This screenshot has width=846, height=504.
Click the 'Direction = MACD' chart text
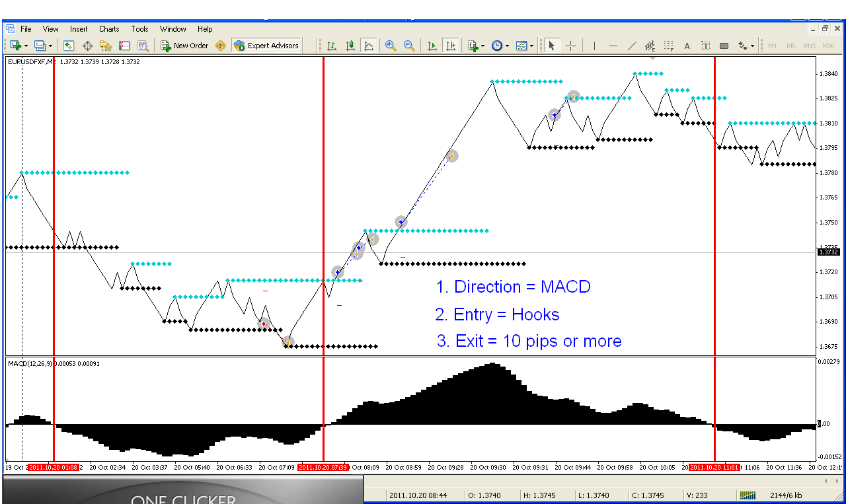tap(513, 287)
